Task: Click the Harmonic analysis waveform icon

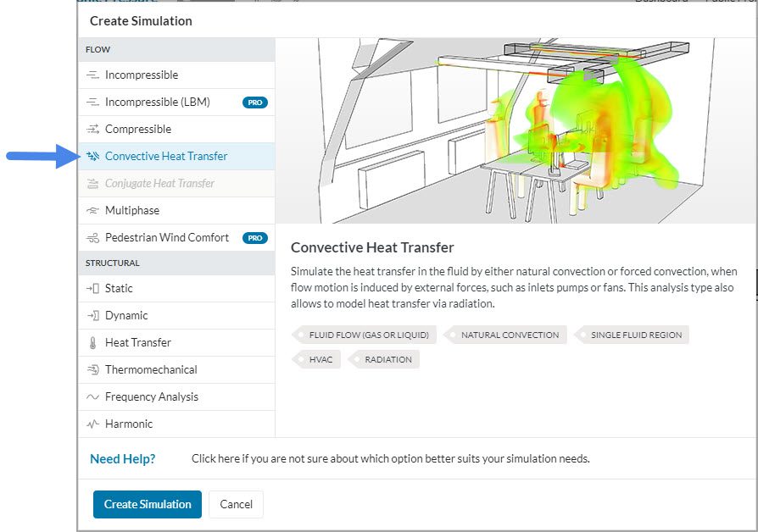Action: pos(92,424)
